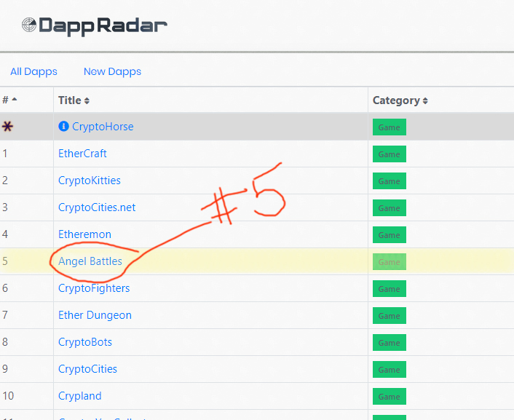Click the Game category badge for EtherCraft
The image size is (514, 420).
tap(389, 154)
